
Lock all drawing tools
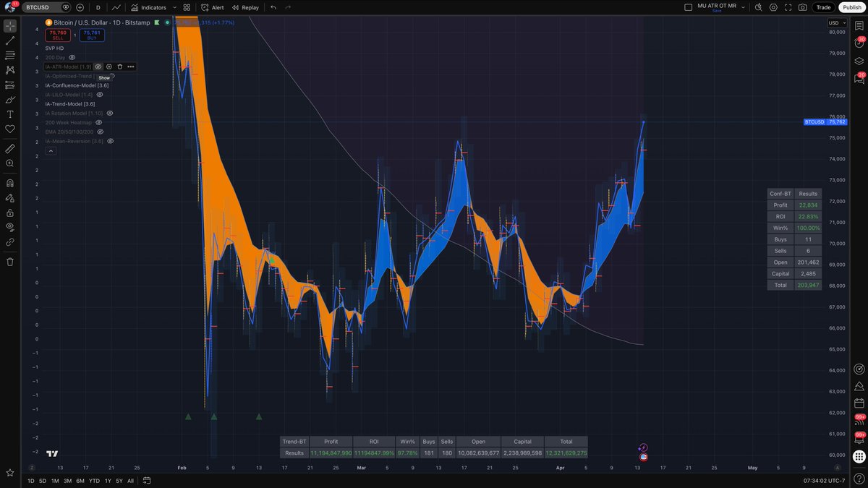tap(10, 213)
